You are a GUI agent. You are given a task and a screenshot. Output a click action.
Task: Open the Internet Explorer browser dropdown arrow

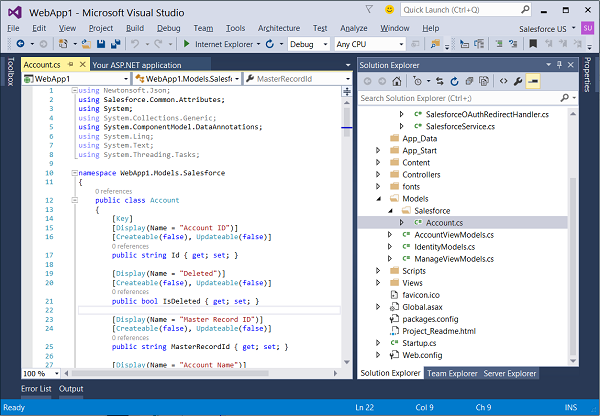pyautogui.click(x=258, y=44)
